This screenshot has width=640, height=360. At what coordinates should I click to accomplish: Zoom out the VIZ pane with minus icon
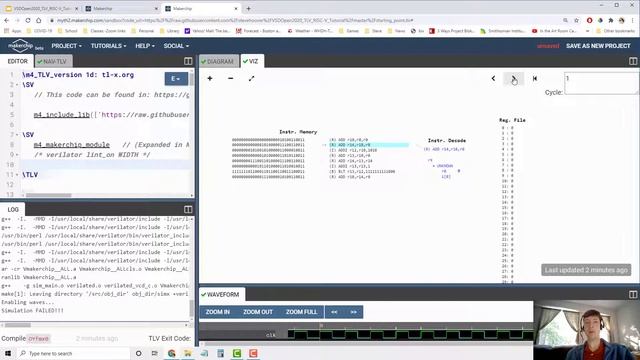231,78
